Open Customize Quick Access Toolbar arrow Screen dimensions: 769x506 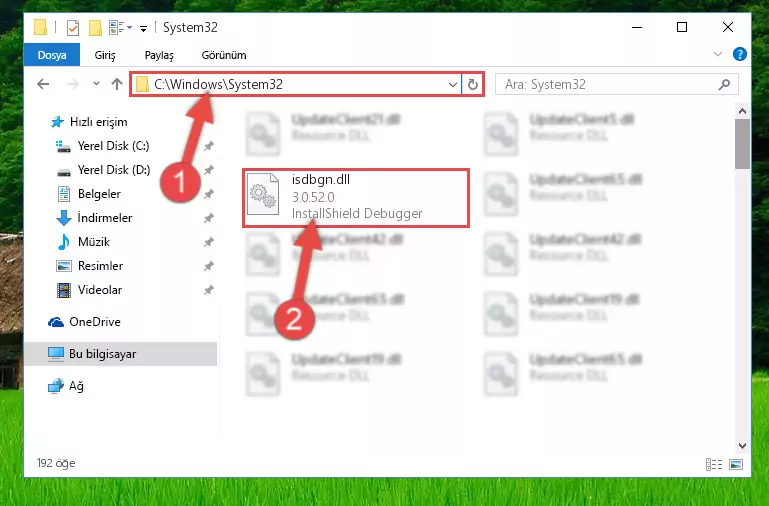click(143, 28)
